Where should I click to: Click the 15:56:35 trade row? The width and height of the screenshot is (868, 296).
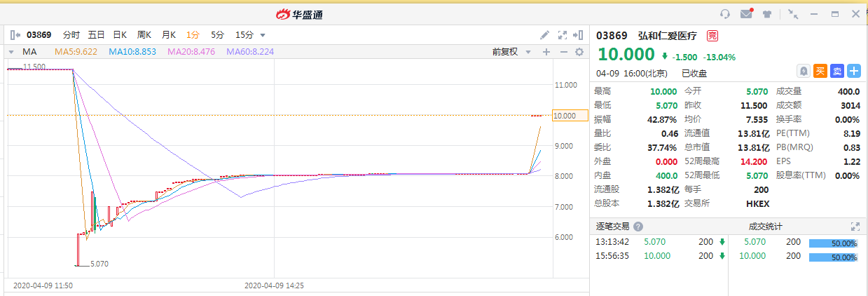point(661,256)
